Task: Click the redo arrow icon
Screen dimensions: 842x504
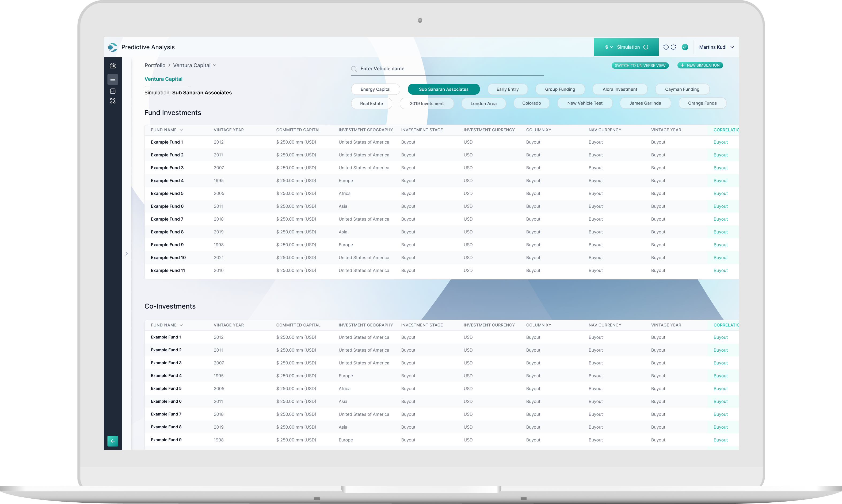Action: click(673, 47)
